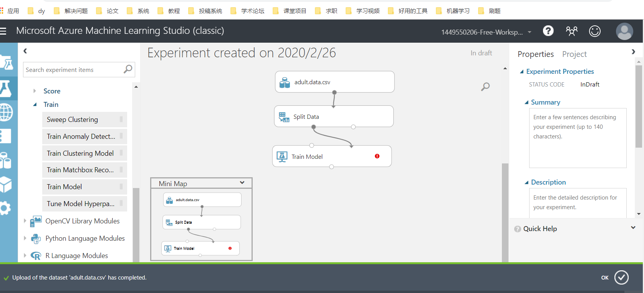Collapse the module palette with left chevron
The width and height of the screenshot is (644, 293).
coord(25,51)
